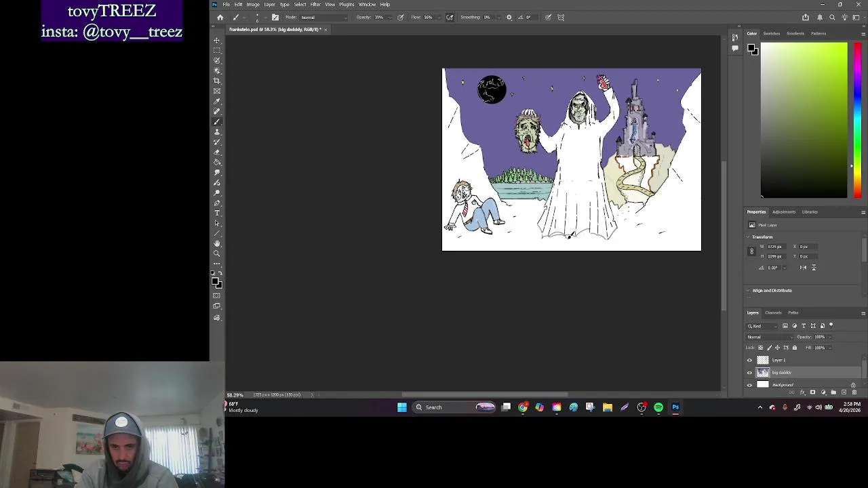Screen dimensions: 868x488
Task: Toggle Quick Mask mode
Action: 217,296
